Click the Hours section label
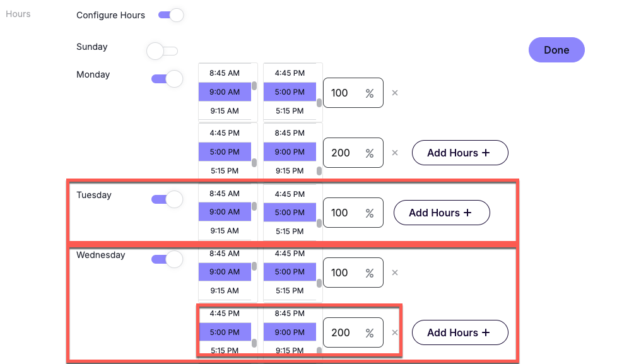The height and width of the screenshot is (364, 617). (x=18, y=14)
